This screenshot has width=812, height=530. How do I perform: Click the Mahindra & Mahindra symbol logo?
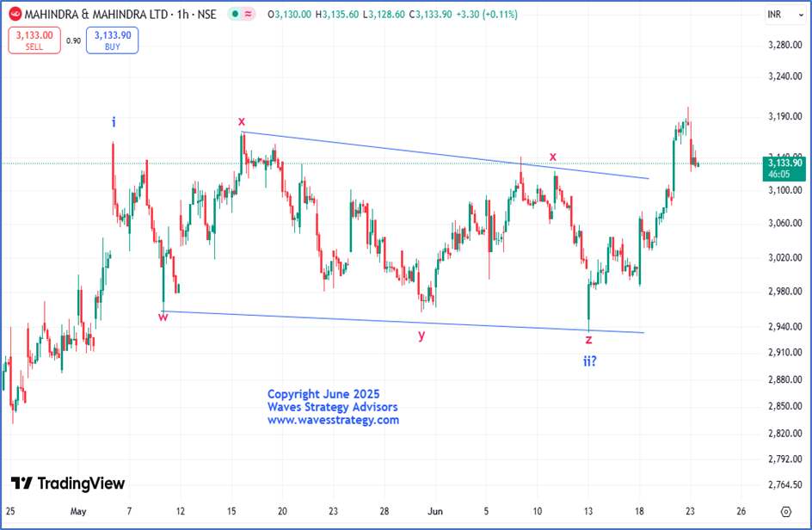coord(15,14)
